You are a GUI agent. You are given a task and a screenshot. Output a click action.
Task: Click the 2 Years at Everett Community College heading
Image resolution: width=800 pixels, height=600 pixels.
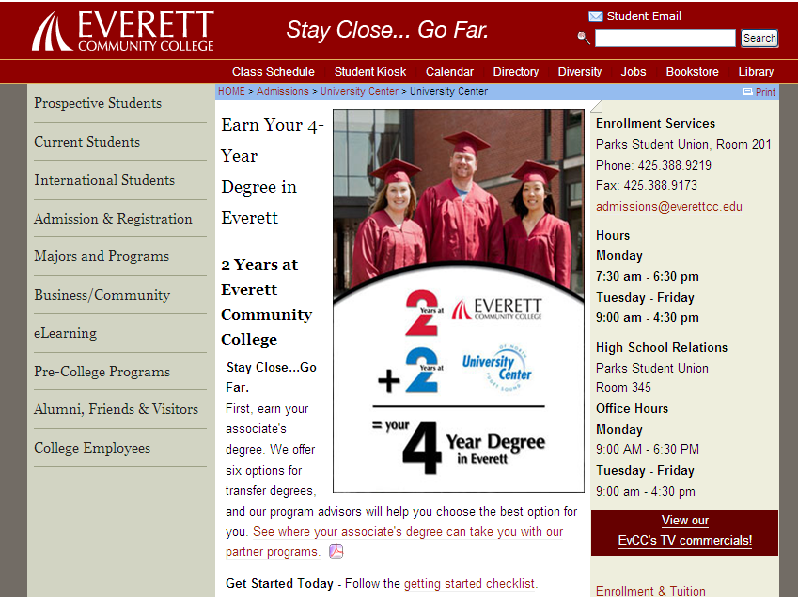[x=266, y=302]
